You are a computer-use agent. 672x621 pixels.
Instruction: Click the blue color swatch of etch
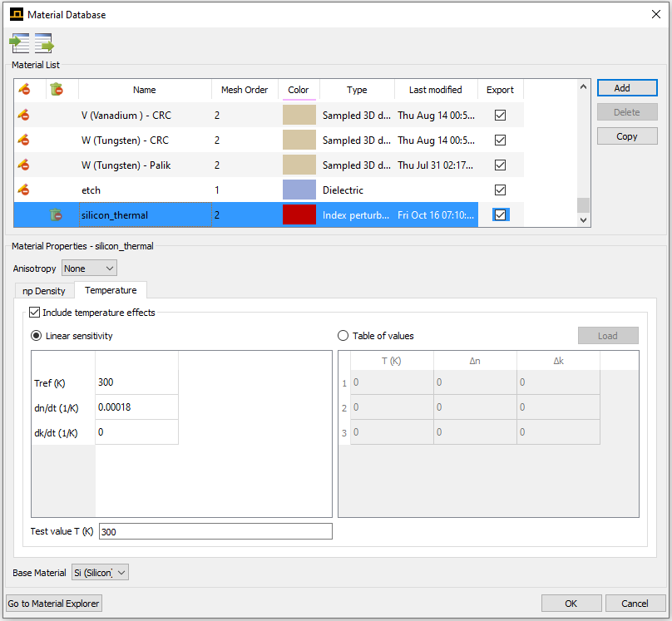[299, 190]
